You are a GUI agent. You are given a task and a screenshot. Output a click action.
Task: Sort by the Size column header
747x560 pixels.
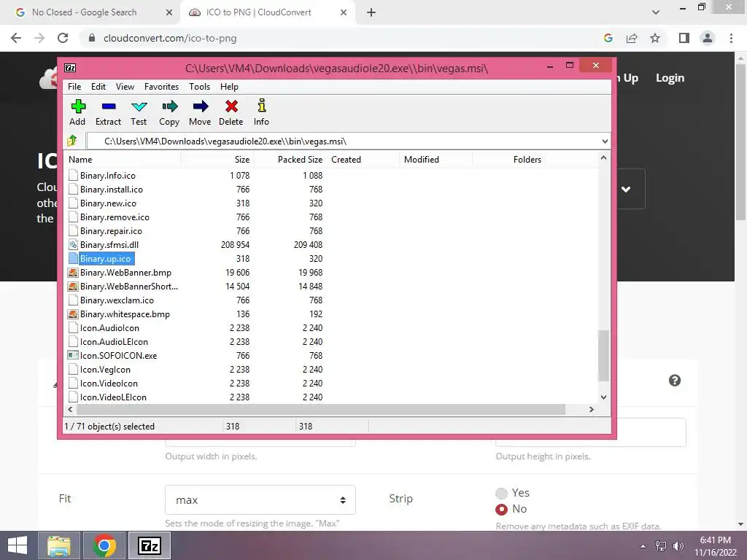click(x=217, y=160)
